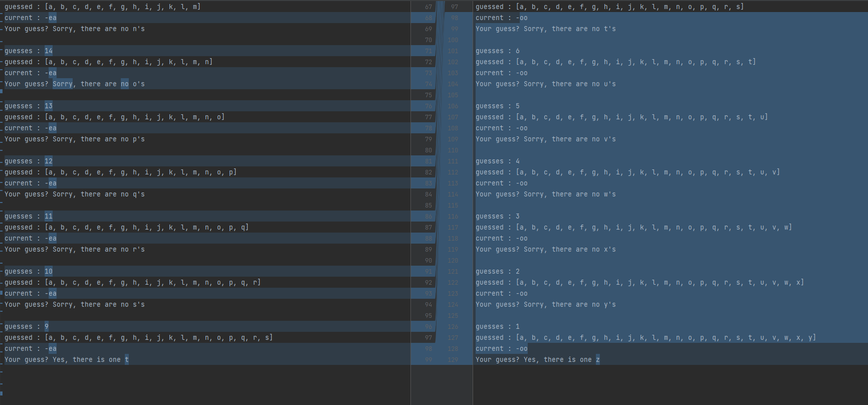Place cursor on 'there are no n's' line
This screenshot has height=405, width=868.
tap(112, 29)
